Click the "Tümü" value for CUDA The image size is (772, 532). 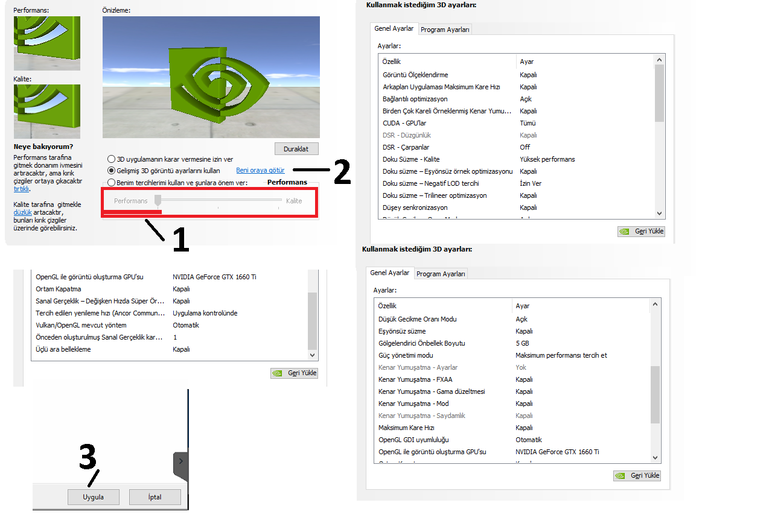click(528, 123)
